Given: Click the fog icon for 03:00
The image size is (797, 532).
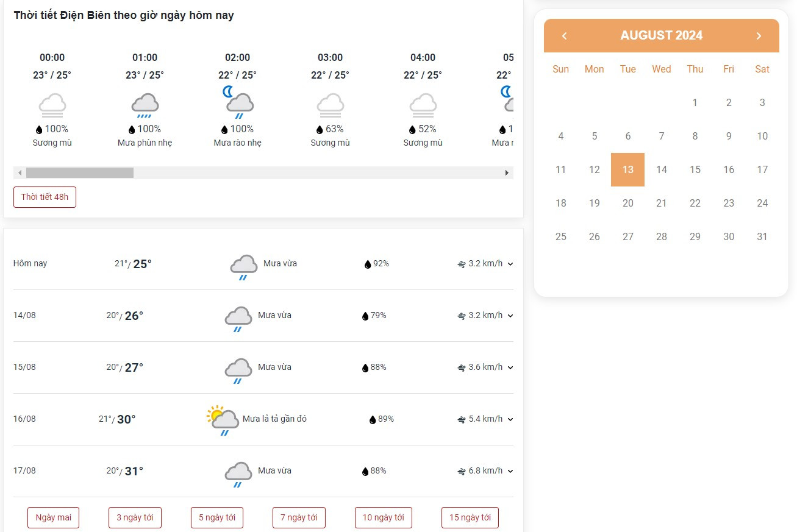Looking at the screenshot, I should (x=331, y=105).
